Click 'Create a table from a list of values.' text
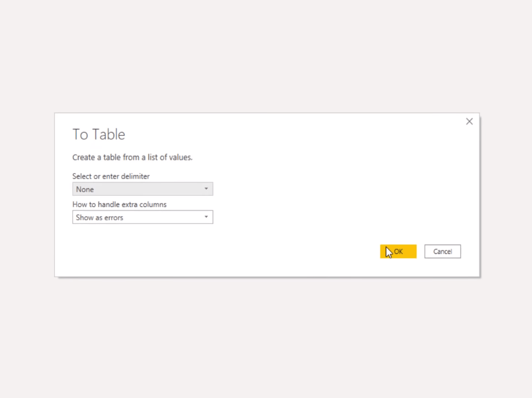Screen dimensions: 532x398 (132, 158)
